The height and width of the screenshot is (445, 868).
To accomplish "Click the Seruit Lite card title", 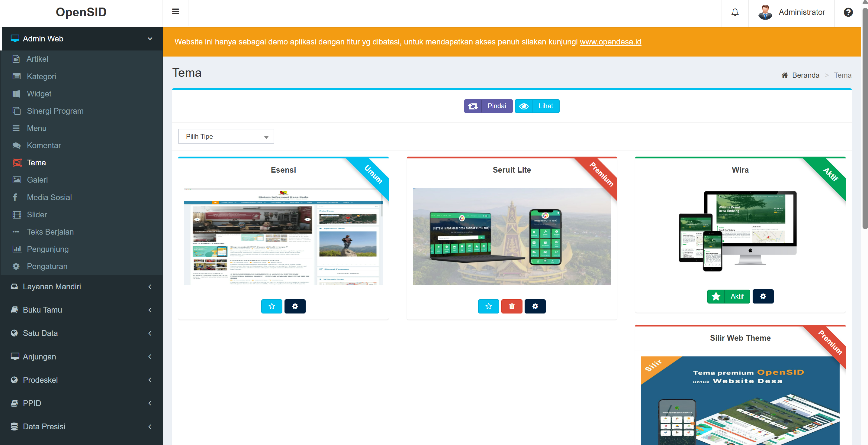I will (x=512, y=170).
